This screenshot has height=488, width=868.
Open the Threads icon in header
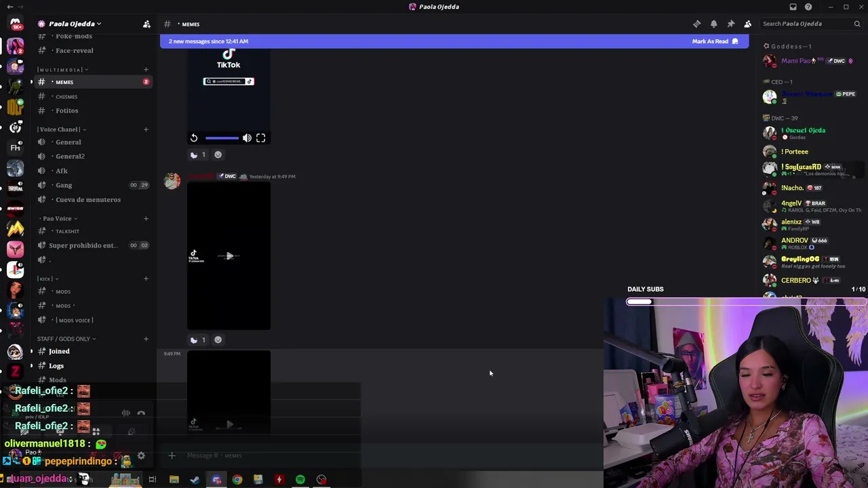click(x=696, y=24)
